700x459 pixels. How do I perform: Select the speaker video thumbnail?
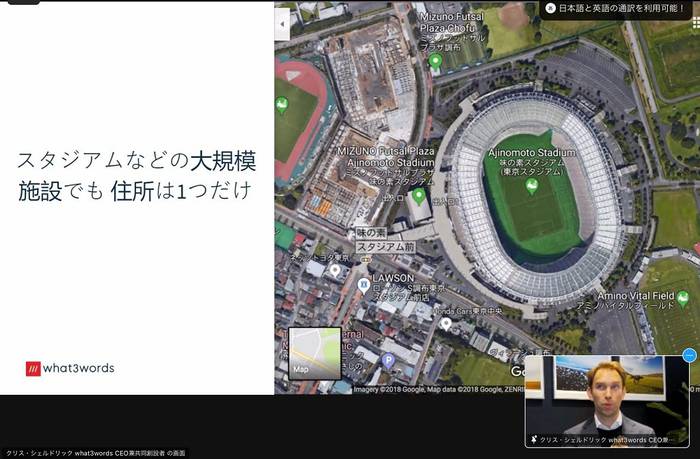click(x=607, y=401)
